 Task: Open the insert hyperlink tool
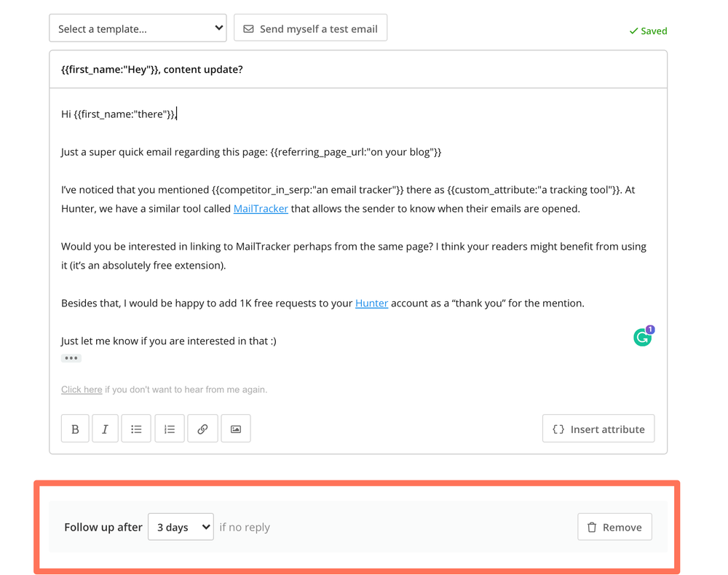(202, 428)
